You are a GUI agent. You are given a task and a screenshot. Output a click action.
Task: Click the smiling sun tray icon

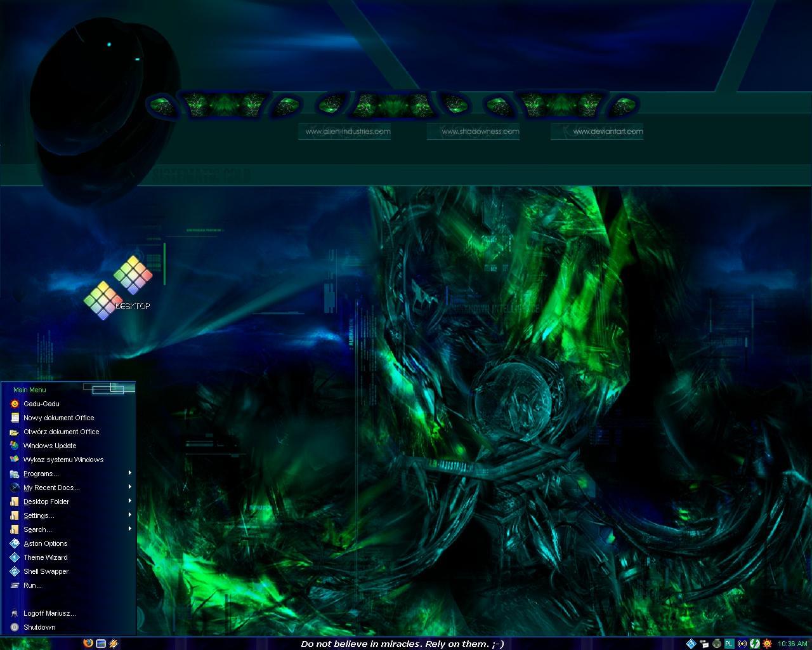click(767, 644)
